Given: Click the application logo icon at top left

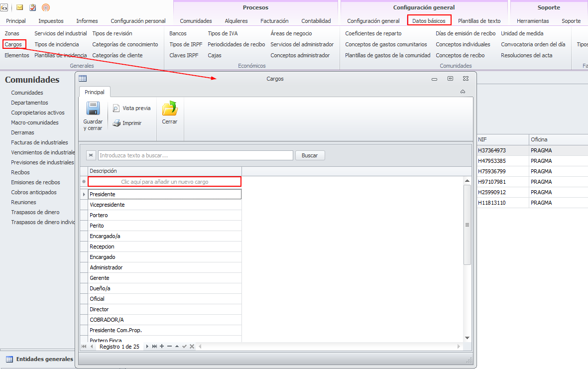Looking at the screenshot, I should click(4, 7).
